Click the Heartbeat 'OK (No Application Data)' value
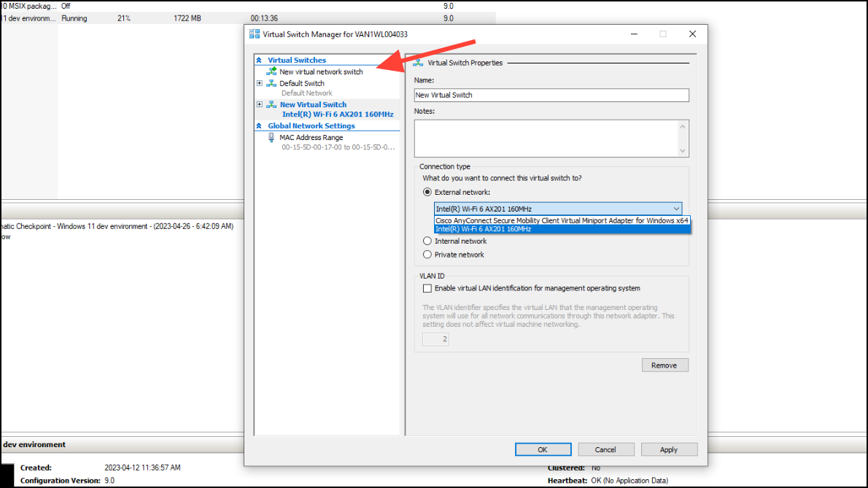The height and width of the screenshot is (488, 868). pos(629,480)
